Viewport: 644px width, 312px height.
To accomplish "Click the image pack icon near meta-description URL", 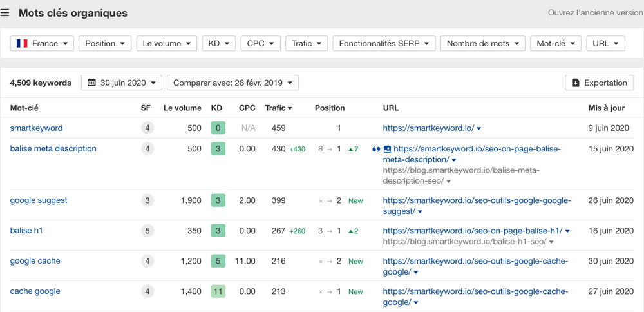I will (387, 149).
